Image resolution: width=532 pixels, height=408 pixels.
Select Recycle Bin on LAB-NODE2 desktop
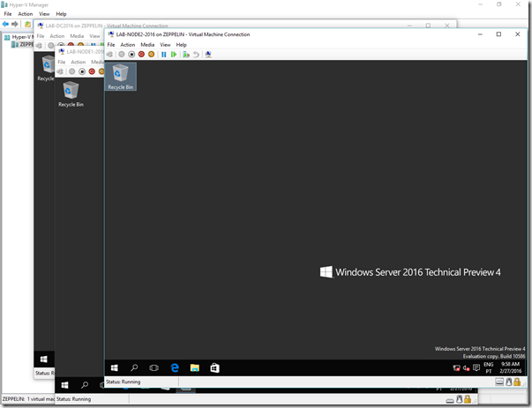coord(121,77)
